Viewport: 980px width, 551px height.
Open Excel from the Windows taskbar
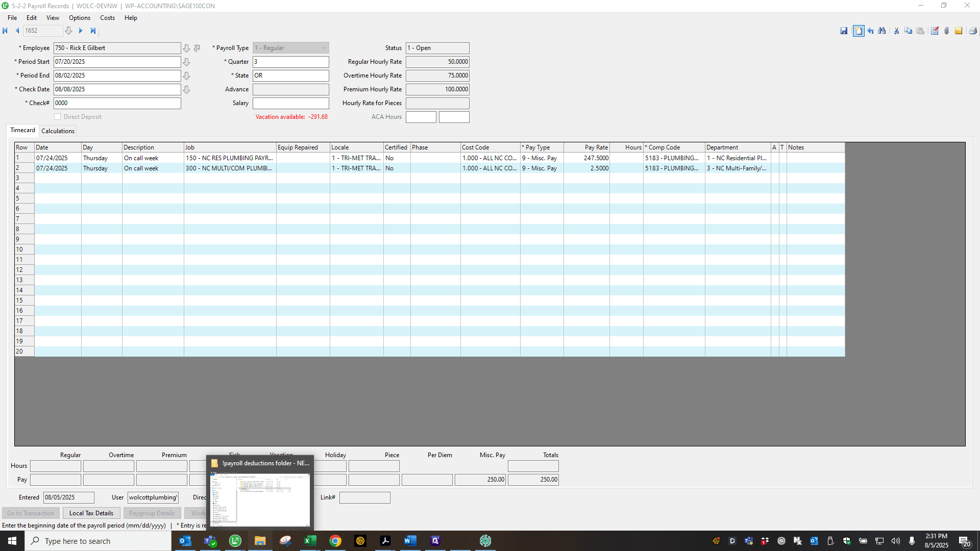coord(310,541)
